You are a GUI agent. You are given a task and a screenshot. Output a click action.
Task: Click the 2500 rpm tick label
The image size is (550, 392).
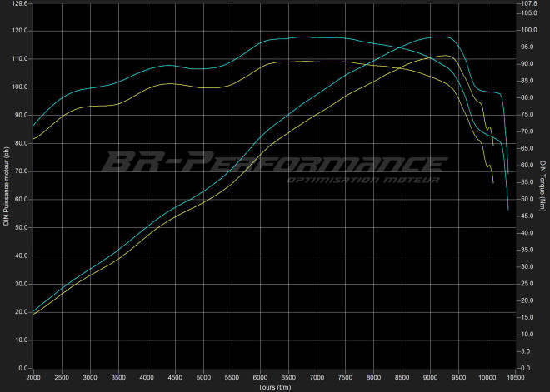[x=62, y=378]
